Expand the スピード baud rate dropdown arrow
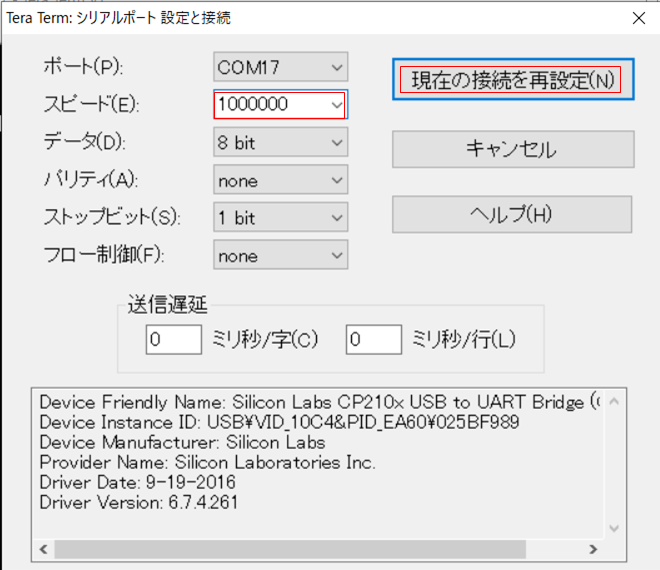Screen dimensions: 660x570 click(336, 105)
